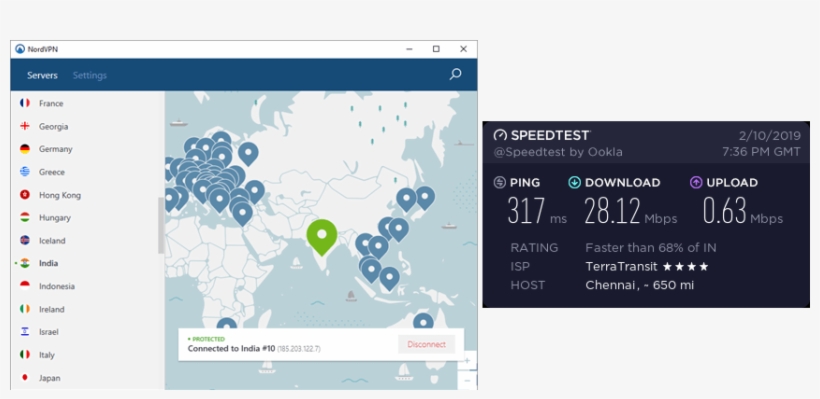
Task: Click the 2/10/2019 date in Speedtest
Action: pyautogui.click(x=769, y=136)
